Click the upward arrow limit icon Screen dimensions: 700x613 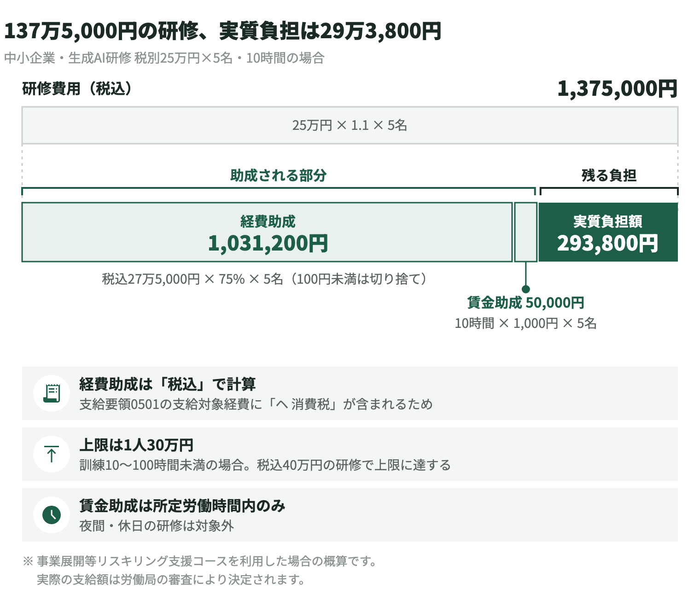(52, 454)
